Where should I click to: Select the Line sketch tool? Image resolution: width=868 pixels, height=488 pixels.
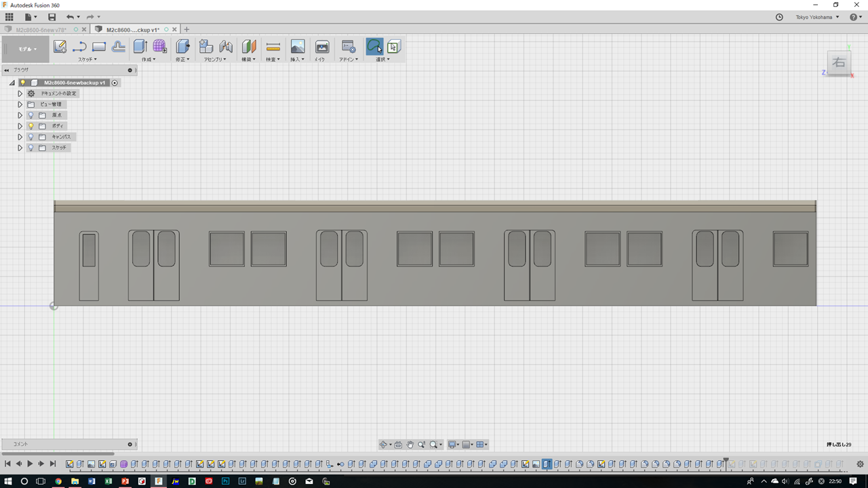(79, 47)
